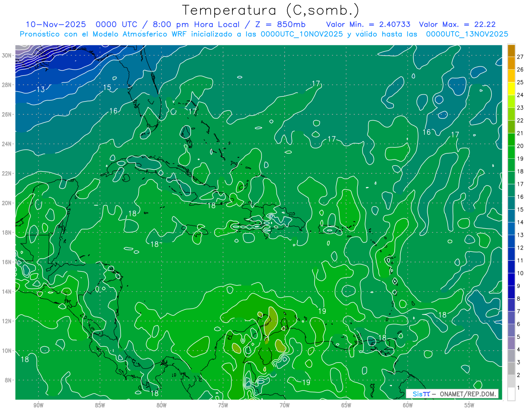The height and width of the screenshot is (411, 532).
Task: Click the contour label "15" on the map
Action: point(107,87)
